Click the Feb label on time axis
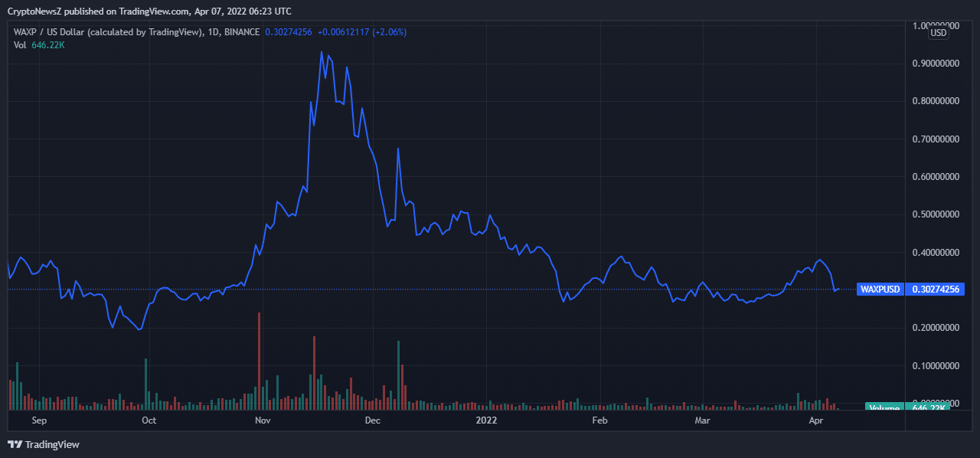The width and height of the screenshot is (980, 458). click(599, 420)
